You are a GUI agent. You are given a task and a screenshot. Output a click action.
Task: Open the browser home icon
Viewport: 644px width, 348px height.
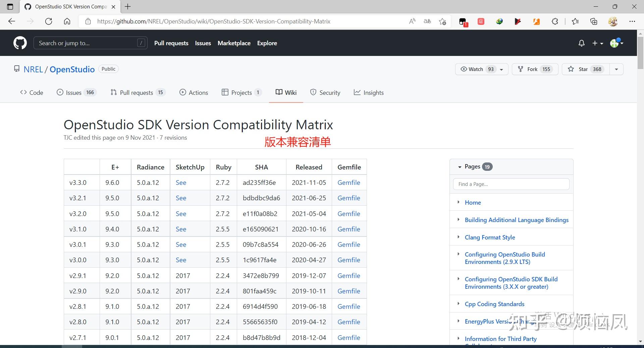pos(67,21)
